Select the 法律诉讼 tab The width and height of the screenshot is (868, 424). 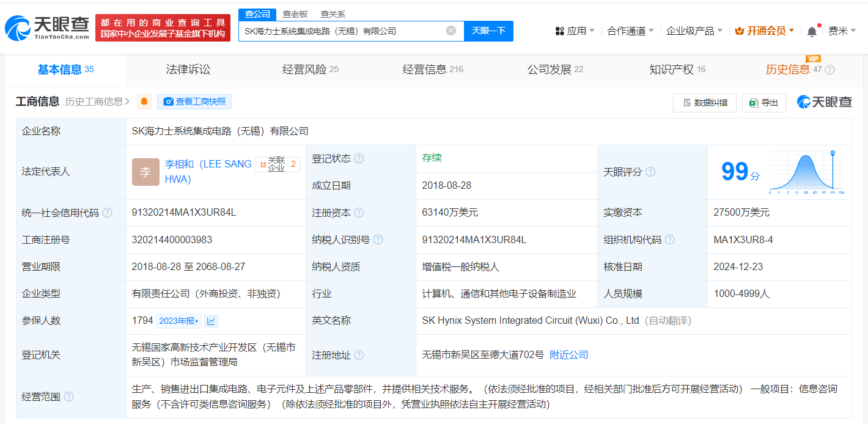pyautogui.click(x=188, y=70)
